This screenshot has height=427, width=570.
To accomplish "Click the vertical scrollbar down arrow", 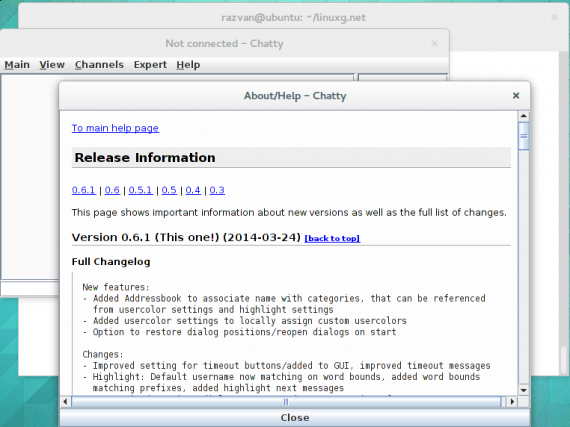I will tap(523, 391).
